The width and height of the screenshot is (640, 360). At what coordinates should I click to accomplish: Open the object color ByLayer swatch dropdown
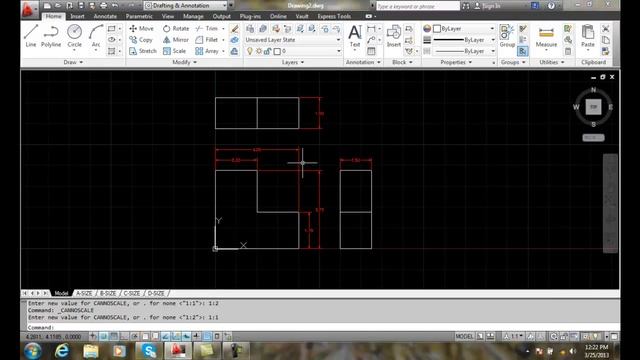coord(464,29)
